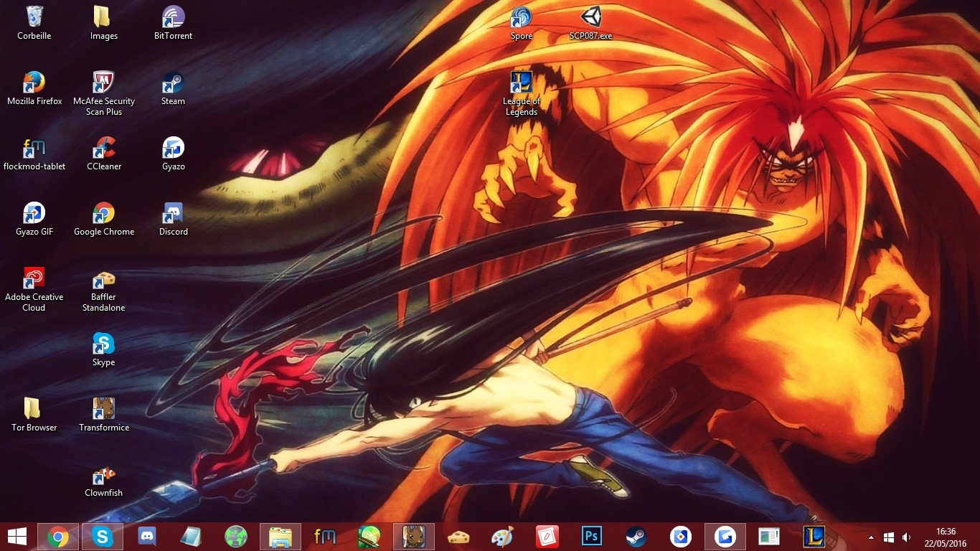This screenshot has height=551, width=980.
Task: Select the CCleaner desktop shortcut
Action: click(x=104, y=154)
